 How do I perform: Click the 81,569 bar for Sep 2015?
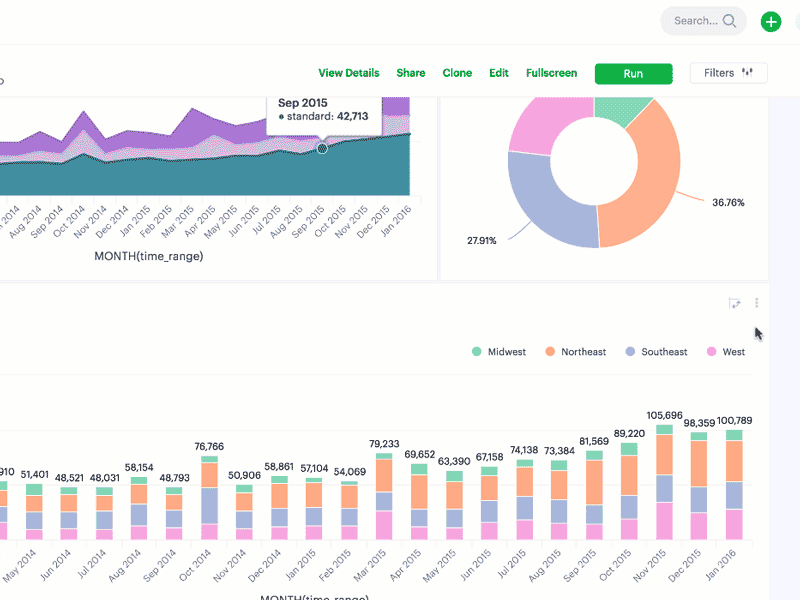pyautogui.click(x=594, y=495)
